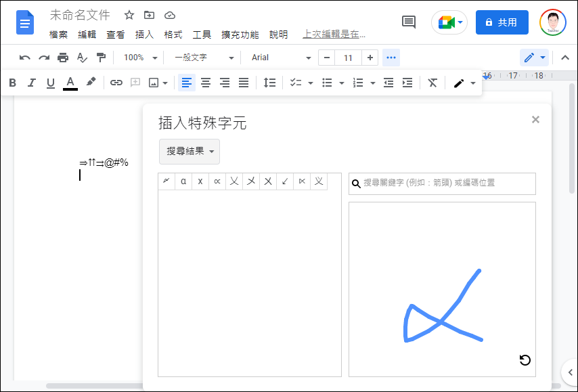Click the special character search field

pos(442,183)
